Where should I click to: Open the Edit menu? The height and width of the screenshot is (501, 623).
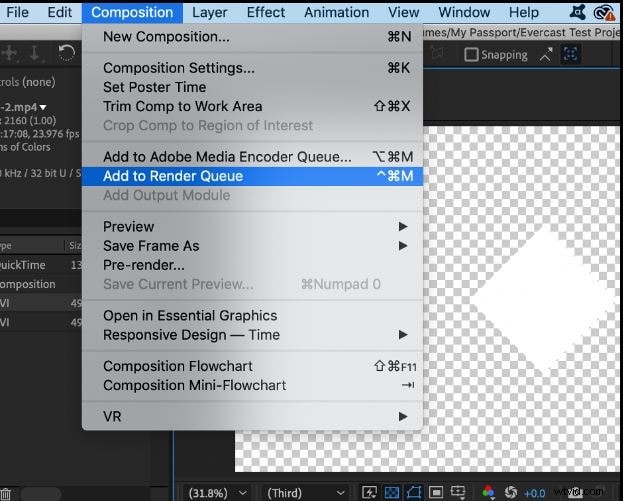[x=60, y=12]
